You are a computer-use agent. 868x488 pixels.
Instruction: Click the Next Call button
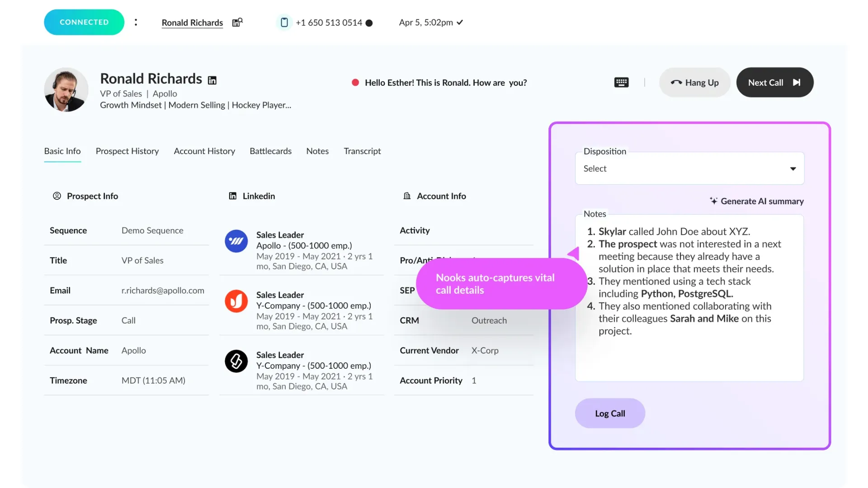click(x=774, y=82)
